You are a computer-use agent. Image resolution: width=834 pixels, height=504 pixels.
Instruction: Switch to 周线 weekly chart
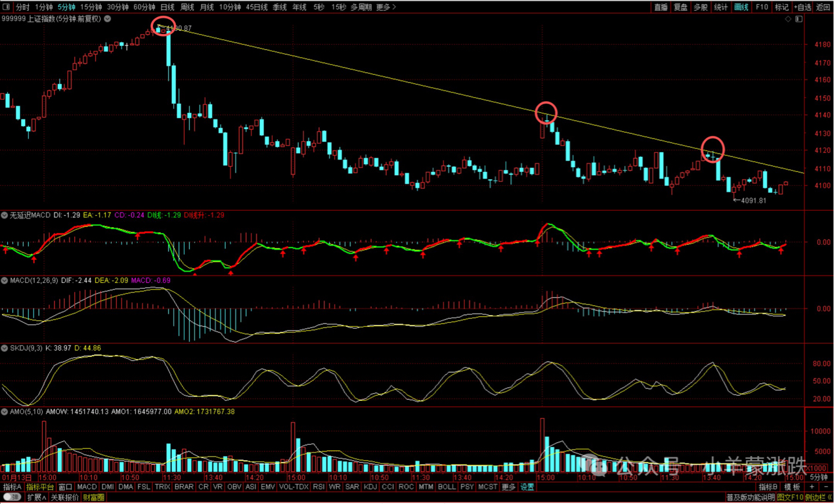tap(187, 7)
